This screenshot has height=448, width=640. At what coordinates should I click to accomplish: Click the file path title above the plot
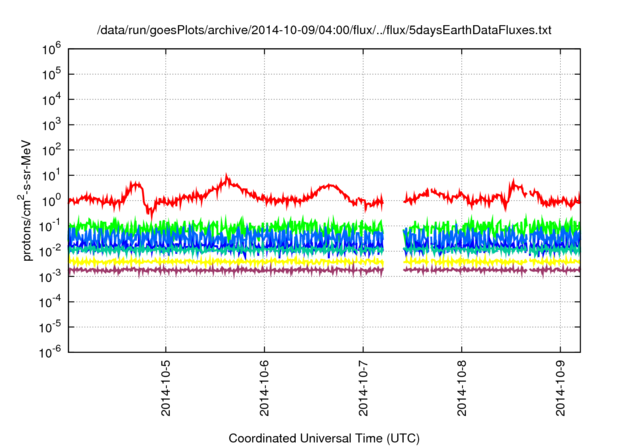point(324,30)
